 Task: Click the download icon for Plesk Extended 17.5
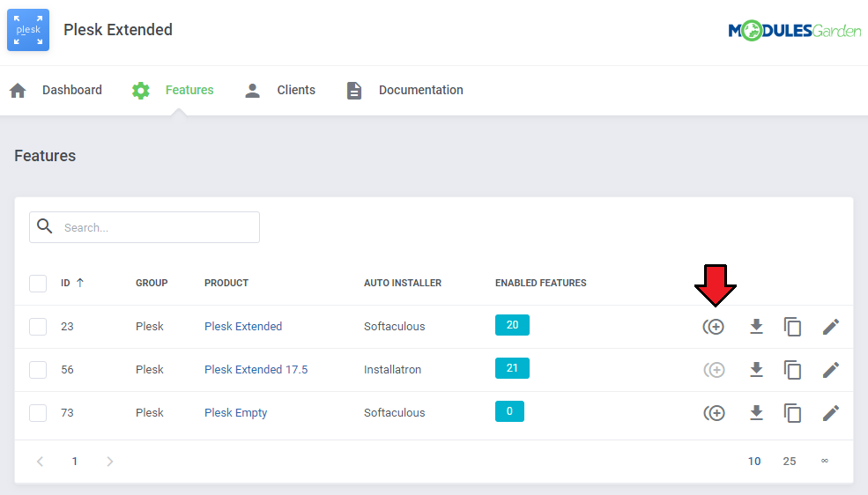point(756,370)
